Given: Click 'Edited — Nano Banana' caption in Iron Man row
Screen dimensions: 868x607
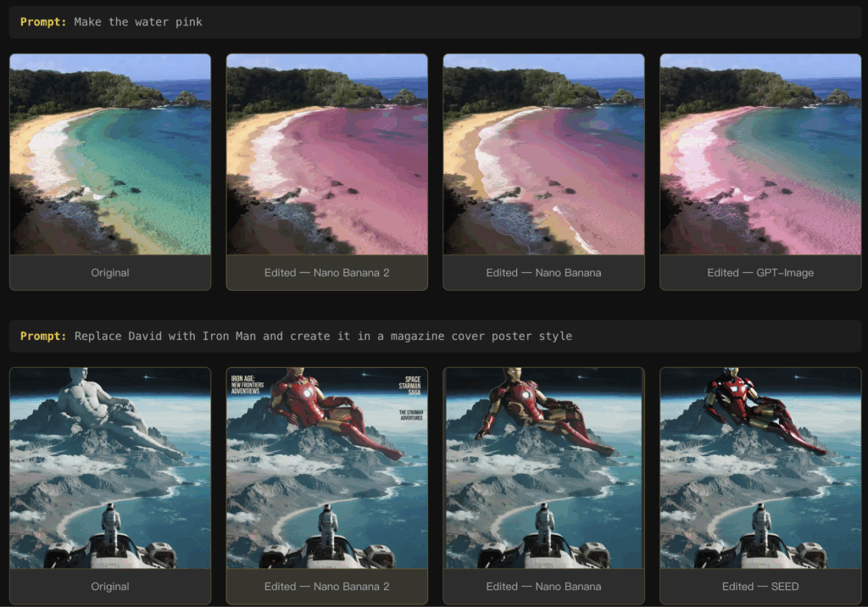Looking at the screenshot, I should coord(543,586).
